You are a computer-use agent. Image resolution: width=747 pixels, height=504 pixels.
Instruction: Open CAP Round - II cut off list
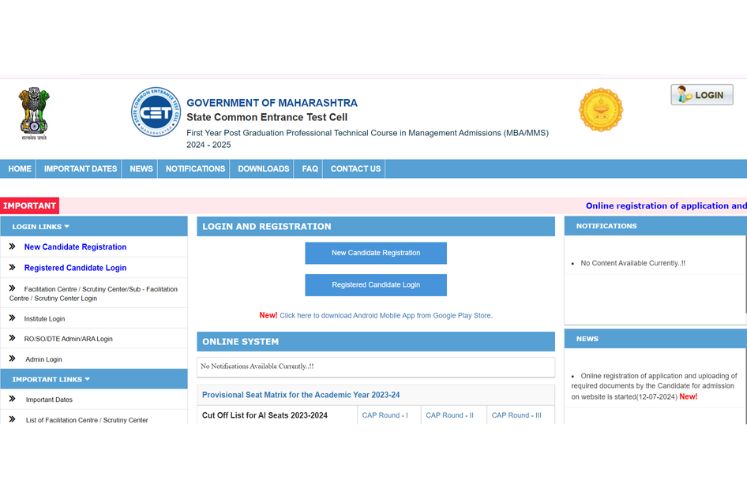pos(450,415)
